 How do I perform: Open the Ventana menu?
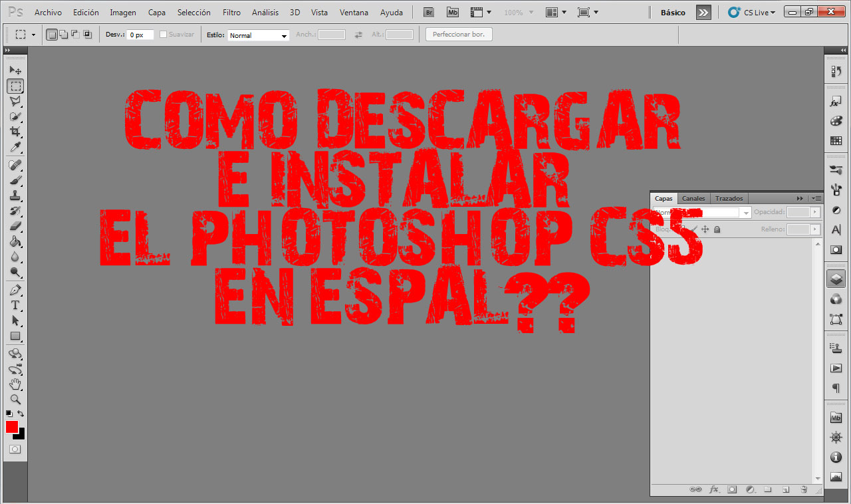pos(354,13)
